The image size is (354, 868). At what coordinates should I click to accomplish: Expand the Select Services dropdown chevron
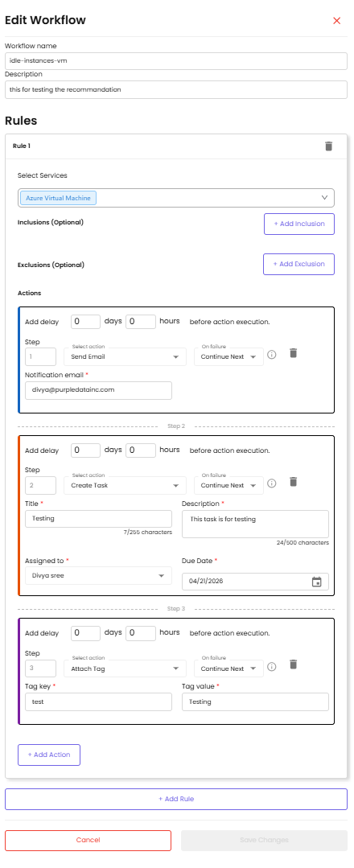(x=325, y=198)
